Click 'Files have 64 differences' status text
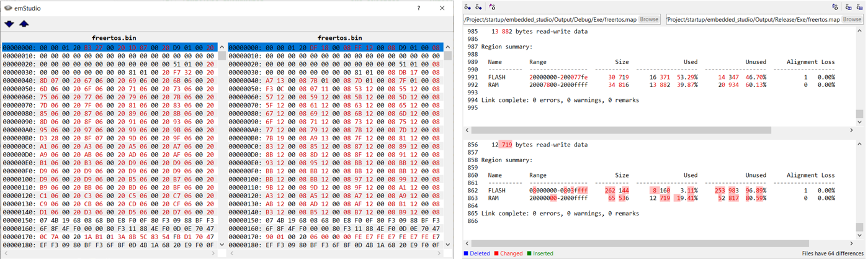Screen dimensions: 868x259 coord(832,253)
